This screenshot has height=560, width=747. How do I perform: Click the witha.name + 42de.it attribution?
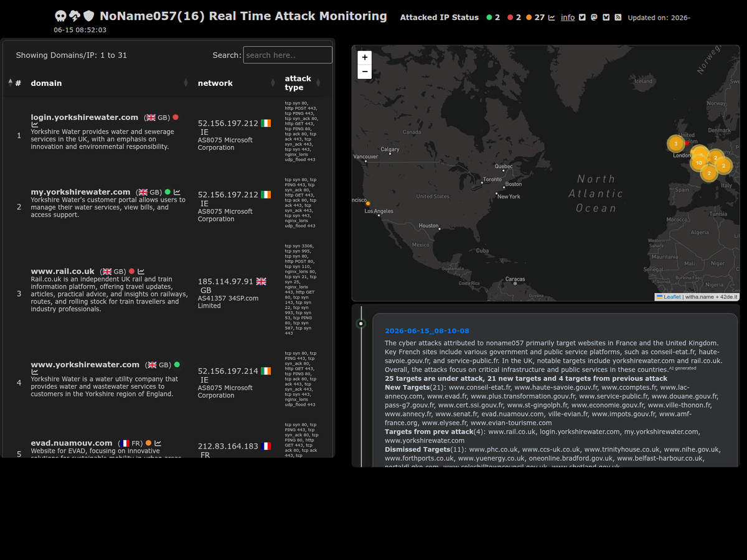click(712, 297)
